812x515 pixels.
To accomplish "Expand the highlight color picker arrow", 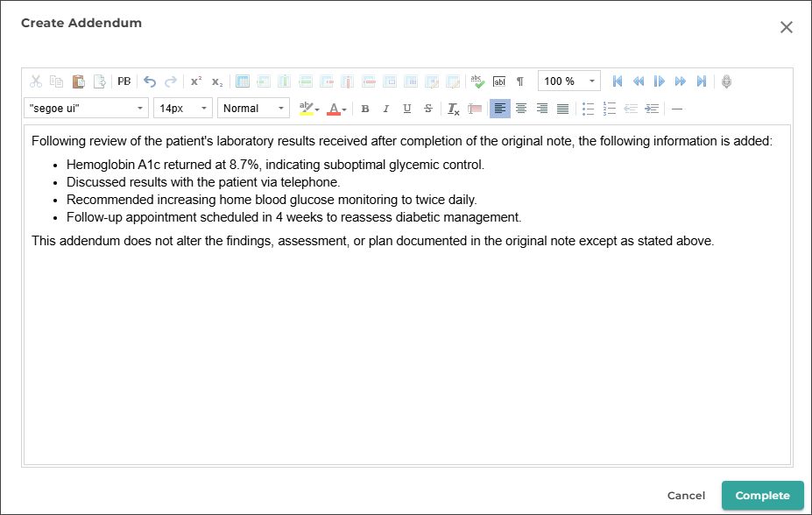I will pos(317,109).
